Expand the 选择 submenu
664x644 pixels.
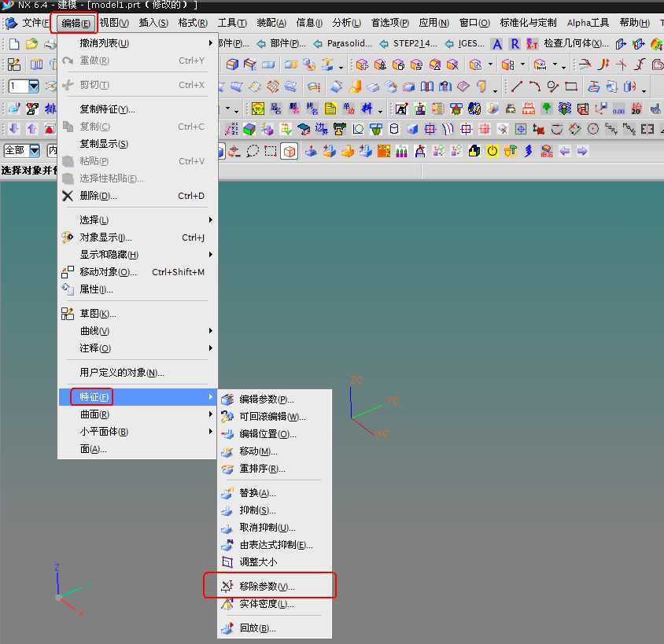pyautogui.click(x=138, y=220)
